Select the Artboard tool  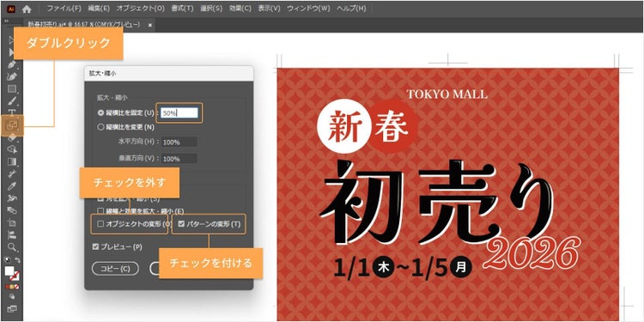[x=12, y=223]
